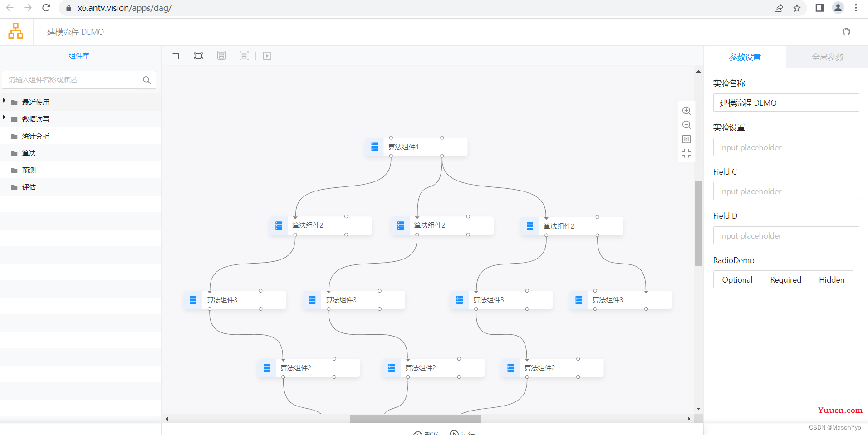Select the 算法组件1 node icon

click(374, 147)
